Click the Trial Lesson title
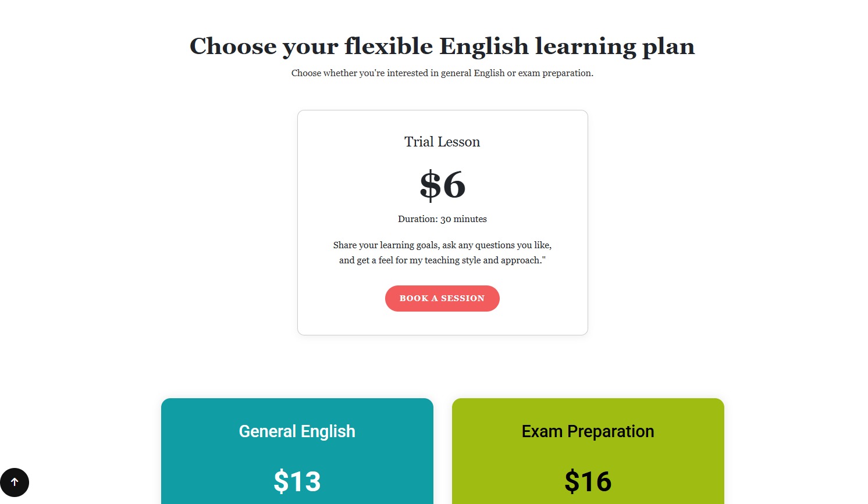The height and width of the screenshot is (504, 868). point(442,142)
